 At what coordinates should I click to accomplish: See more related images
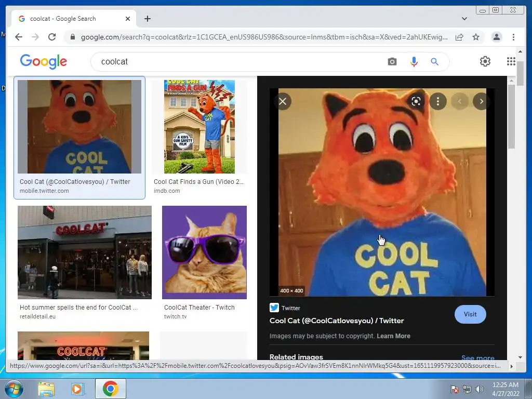point(478,357)
